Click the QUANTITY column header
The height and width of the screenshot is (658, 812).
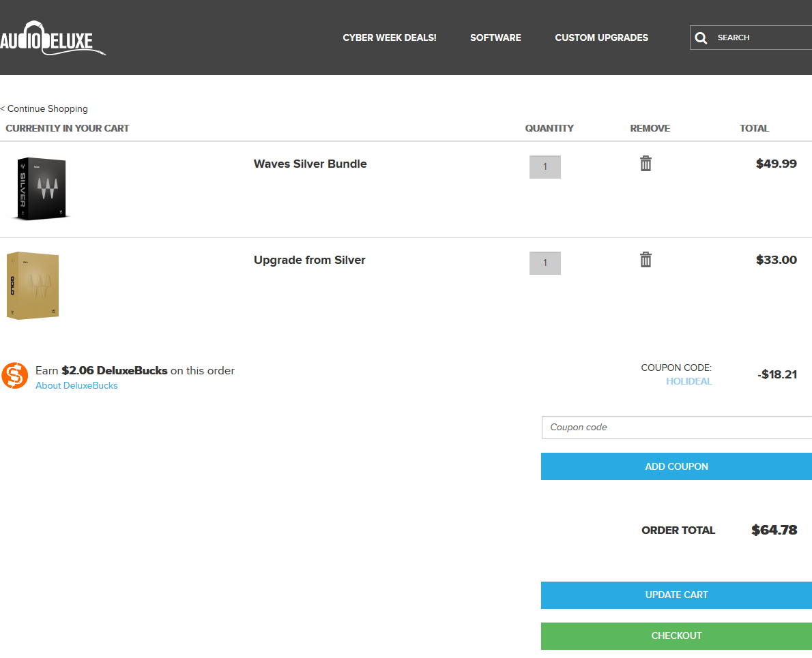pos(549,128)
